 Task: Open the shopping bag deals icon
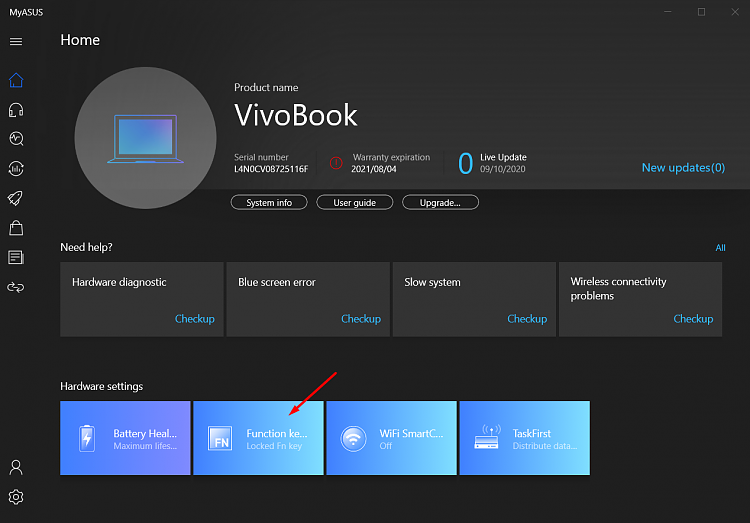(16, 228)
